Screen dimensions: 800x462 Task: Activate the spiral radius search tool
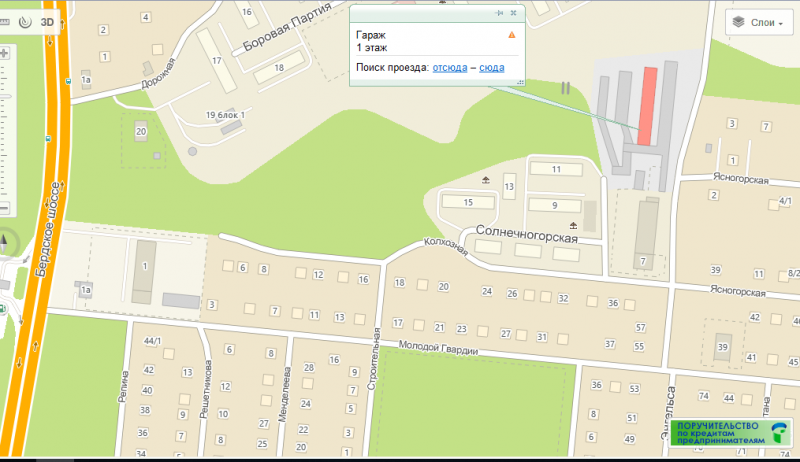(25, 22)
